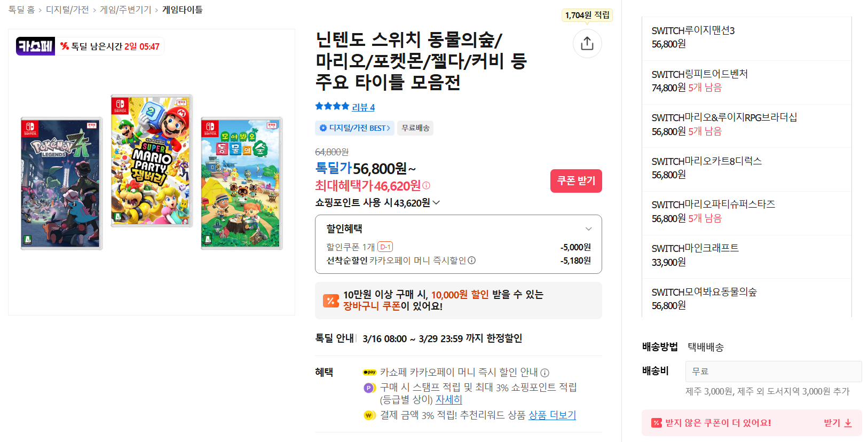Select the Kakao Pay icon in the 혜택 section

370,372
